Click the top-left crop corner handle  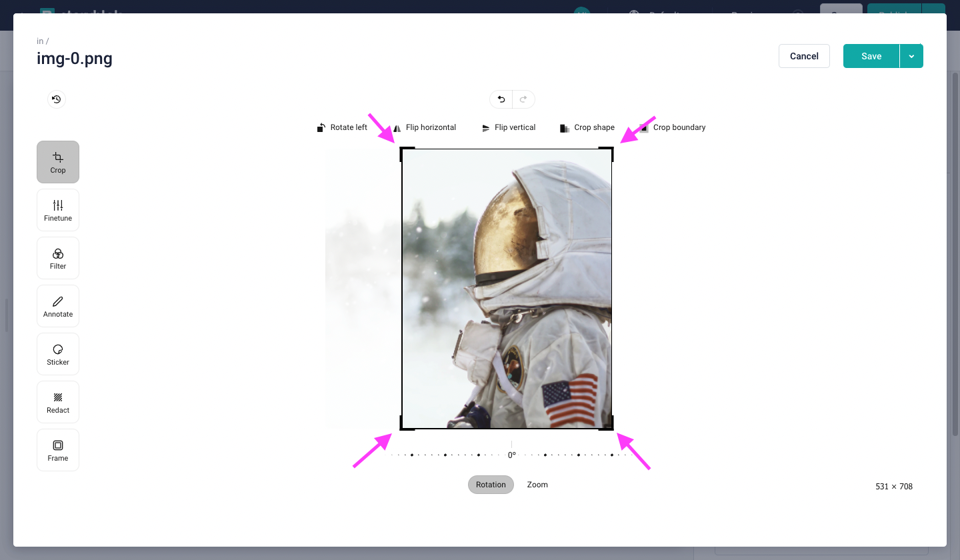click(402, 149)
